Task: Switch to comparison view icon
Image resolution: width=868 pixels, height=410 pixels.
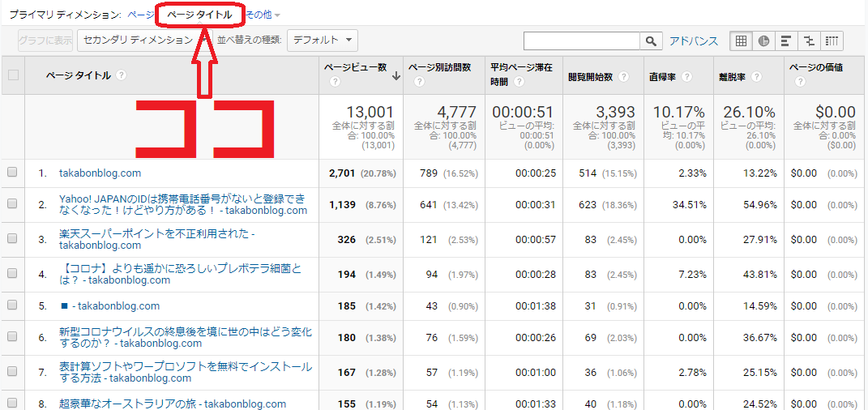Action: 810,41
